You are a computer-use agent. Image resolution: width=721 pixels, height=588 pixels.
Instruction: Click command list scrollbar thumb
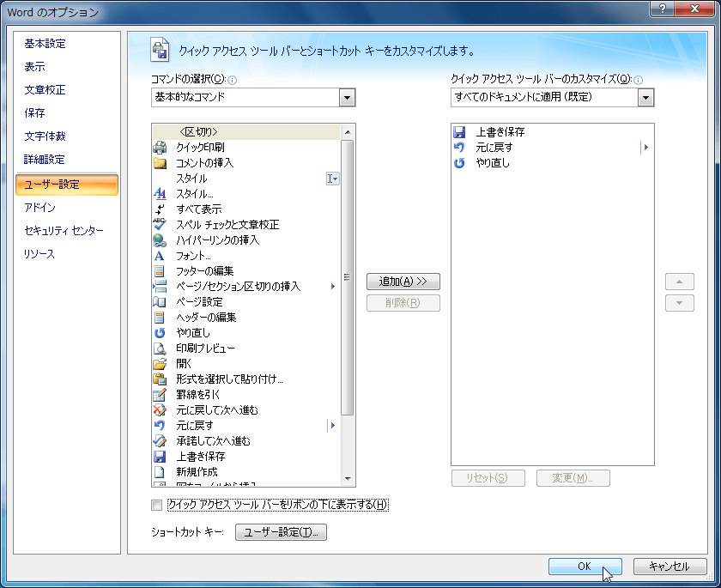pyautogui.click(x=348, y=277)
